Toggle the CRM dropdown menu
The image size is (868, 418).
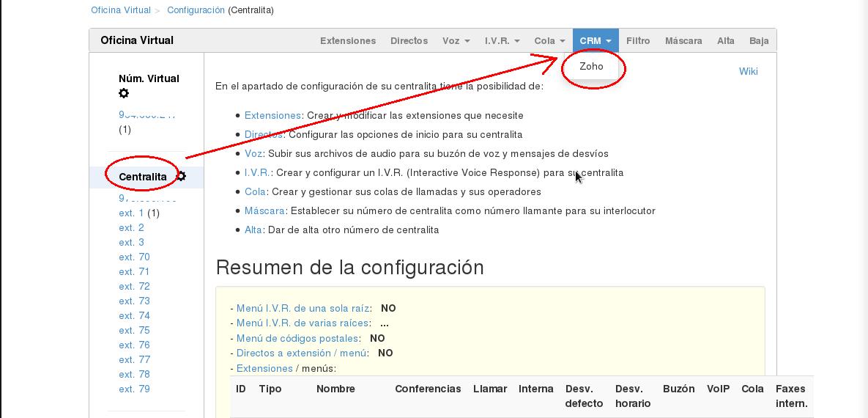coord(595,41)
